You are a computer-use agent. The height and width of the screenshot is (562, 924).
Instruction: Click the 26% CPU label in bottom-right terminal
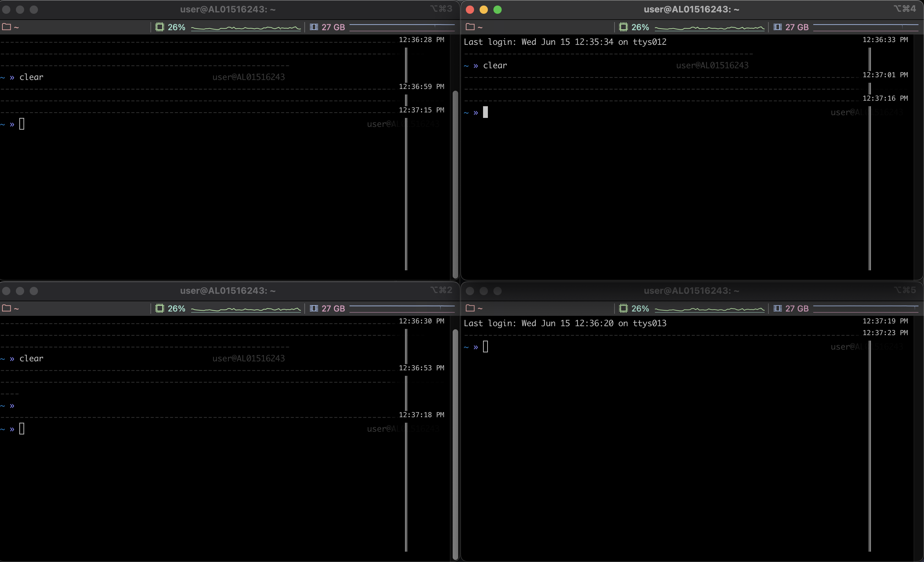(x=640, y=308)
